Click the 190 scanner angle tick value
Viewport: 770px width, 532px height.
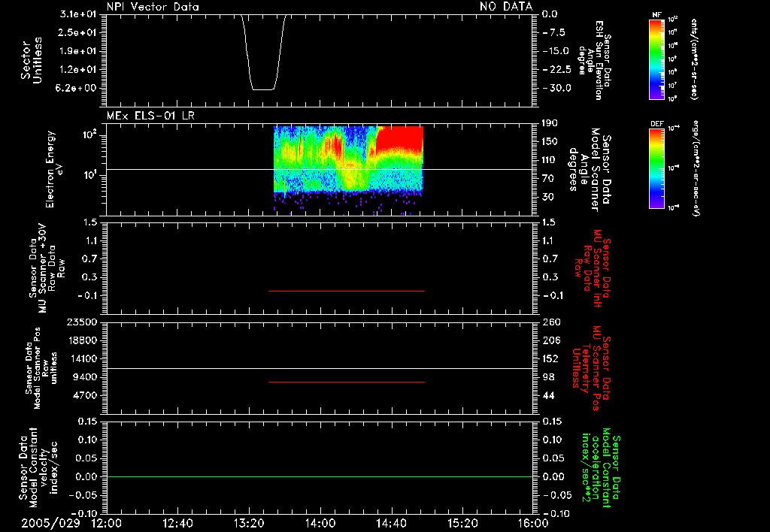point(550,123)
